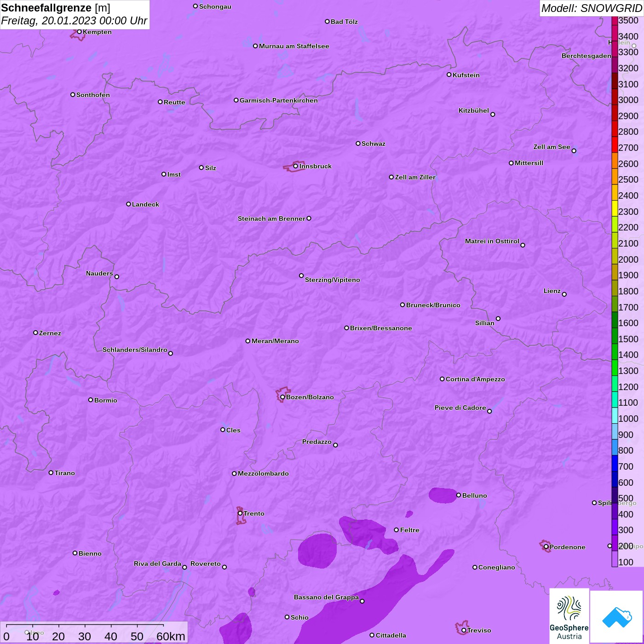The image size is (644, 644).
Task: Click the 'Rovereto' map label
Action: (x=206, y=563)
